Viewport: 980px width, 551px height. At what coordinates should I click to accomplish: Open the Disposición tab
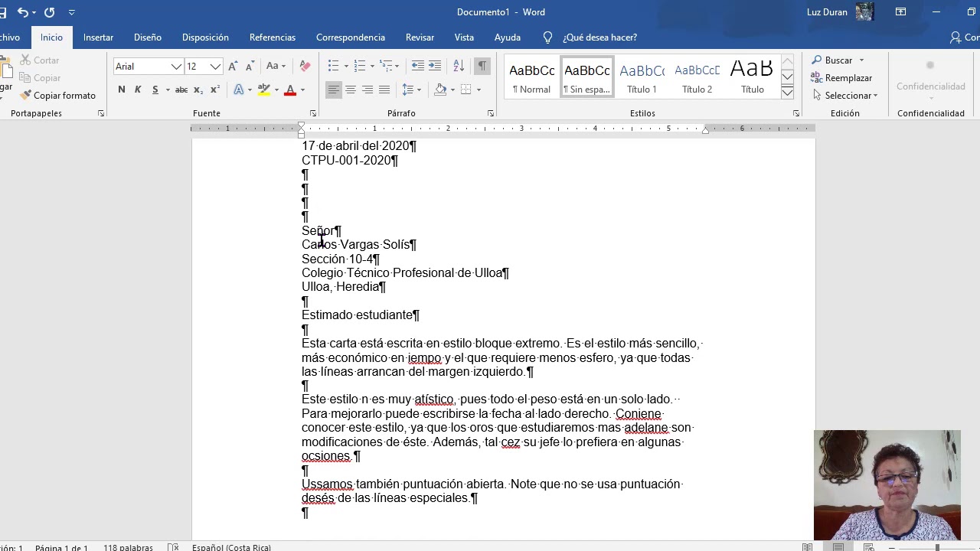(x=205, y=37)
